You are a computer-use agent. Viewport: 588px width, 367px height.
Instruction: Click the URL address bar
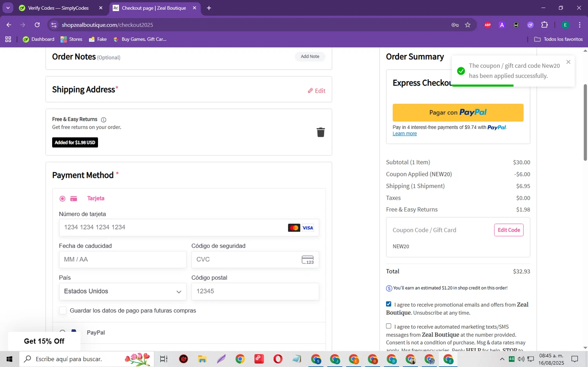coord(251,25)
